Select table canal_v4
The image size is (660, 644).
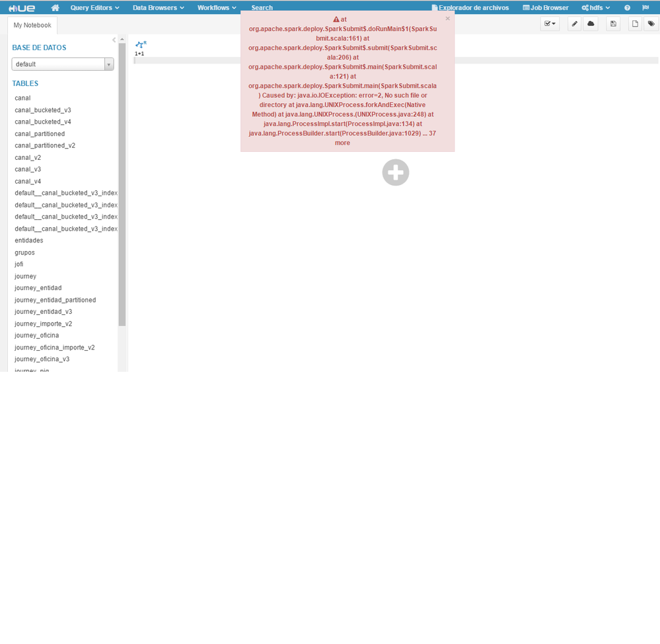[x=28, y=182]
